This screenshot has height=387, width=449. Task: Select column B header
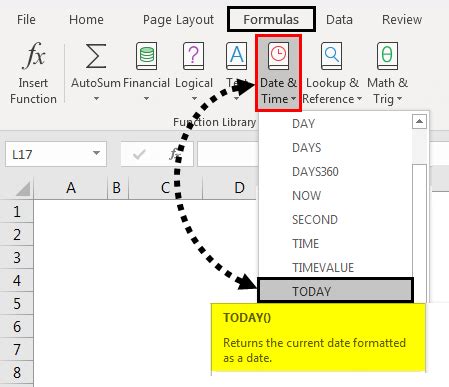pos(117,188)
